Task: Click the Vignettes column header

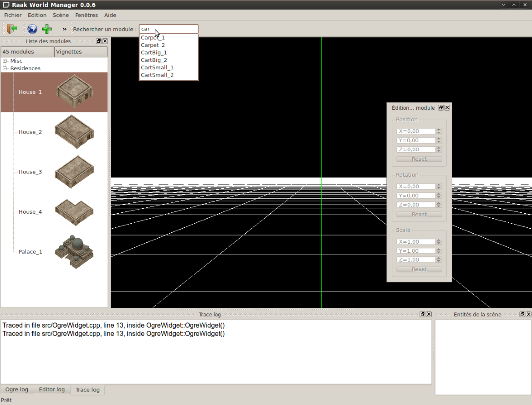Action: pyautogui.click(x=81, y=51)
